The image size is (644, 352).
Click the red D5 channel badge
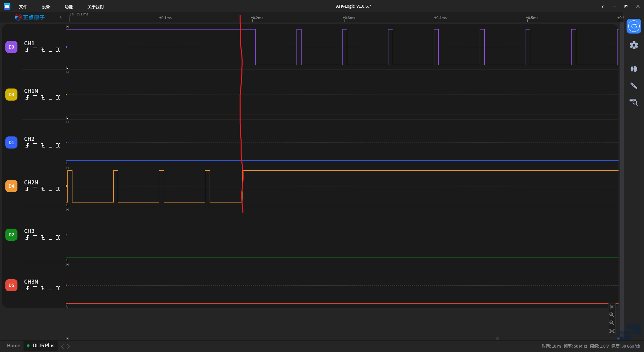point(11,285)
